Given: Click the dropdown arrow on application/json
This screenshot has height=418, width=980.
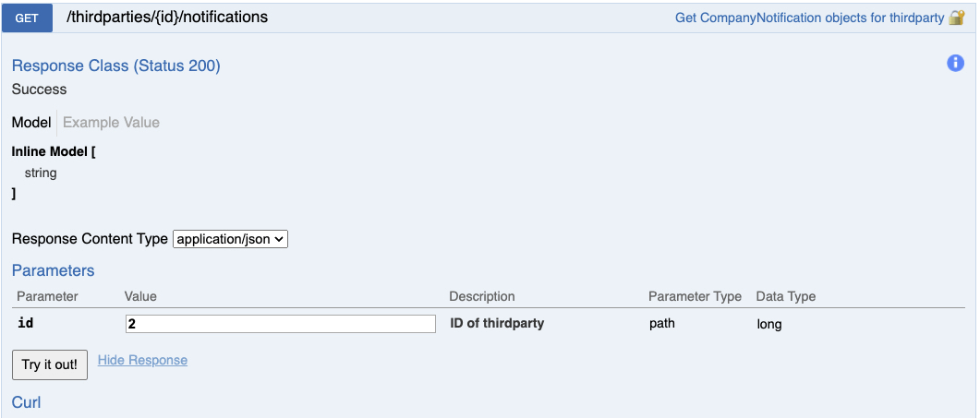Looking at the screenshot, I should [x=279, y=239].
